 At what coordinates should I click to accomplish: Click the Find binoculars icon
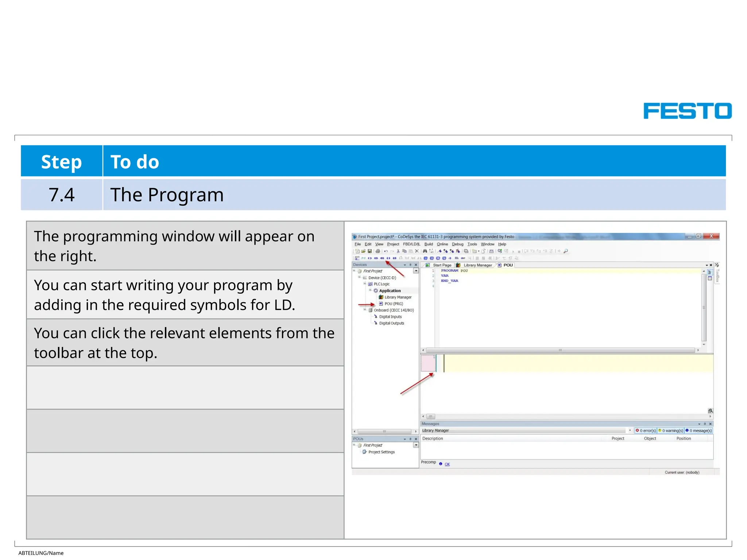425,251
